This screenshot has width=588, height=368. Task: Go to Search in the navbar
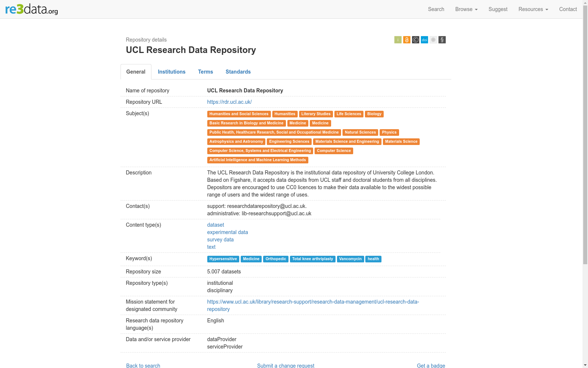coord(436,9)
